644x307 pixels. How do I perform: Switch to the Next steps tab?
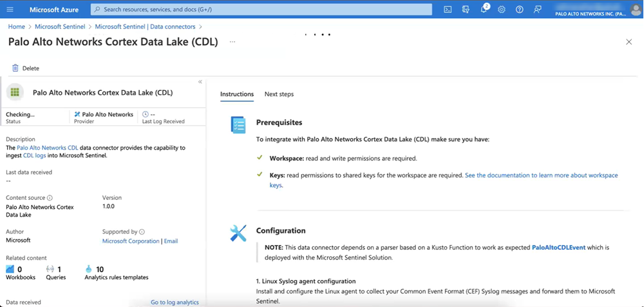tap(279, 94)
